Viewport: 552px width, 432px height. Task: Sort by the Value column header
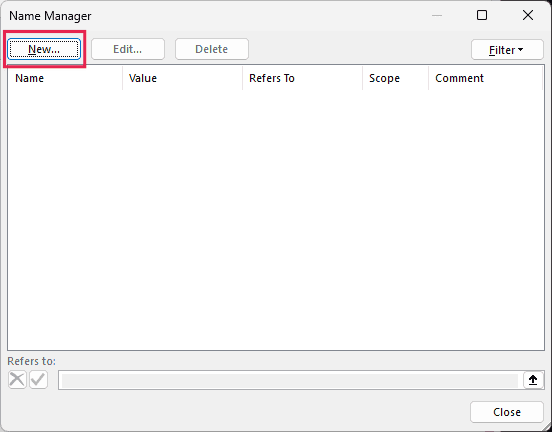182,78
